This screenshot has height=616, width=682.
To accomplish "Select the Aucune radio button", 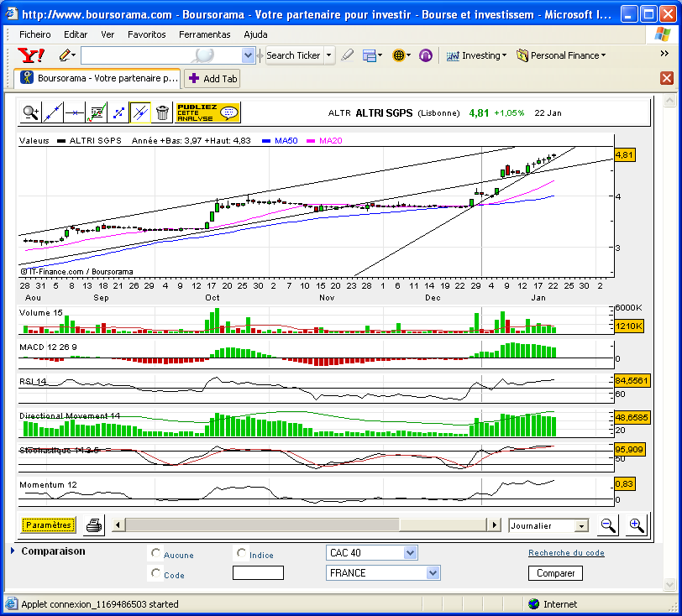I will [x=155, y=553].
